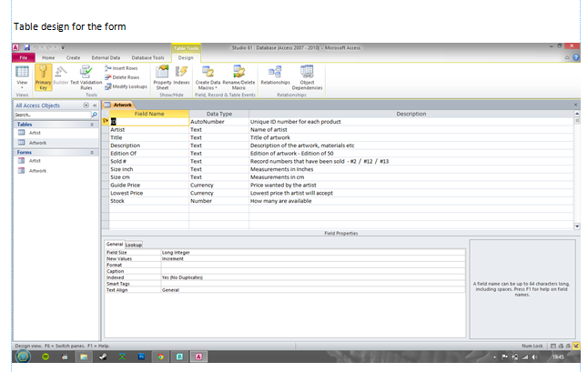Open the Artwork form in the navigation pane
The width and height of the screenshot is (588, 372).
point(37,171)
